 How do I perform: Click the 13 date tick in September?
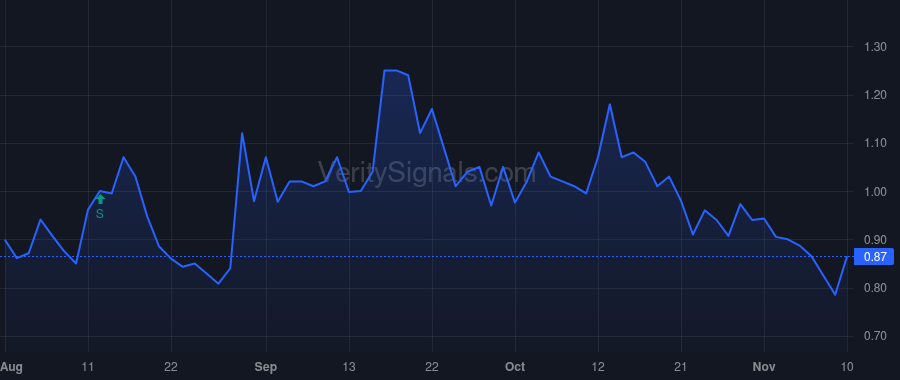tap(349, 367)
